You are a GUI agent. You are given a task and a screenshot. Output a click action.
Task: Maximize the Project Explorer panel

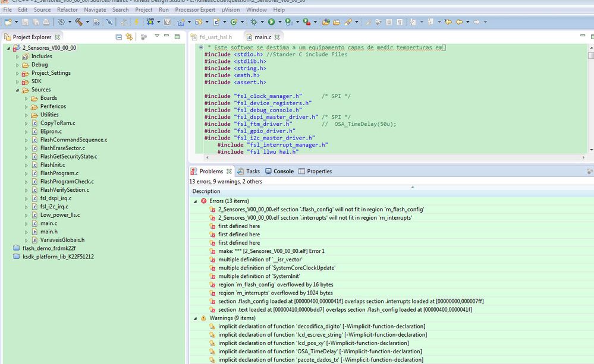177,37
